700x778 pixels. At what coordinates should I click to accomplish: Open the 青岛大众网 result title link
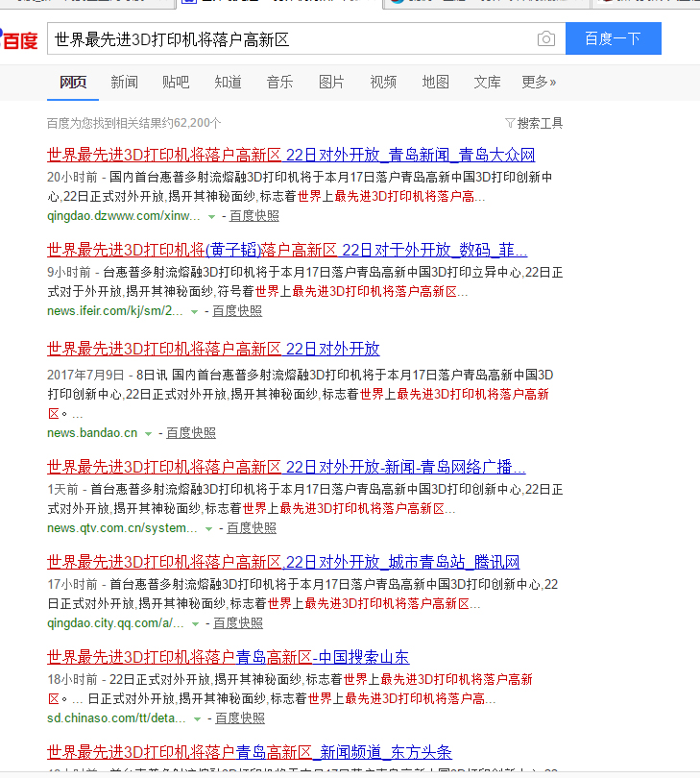(291, 155)
